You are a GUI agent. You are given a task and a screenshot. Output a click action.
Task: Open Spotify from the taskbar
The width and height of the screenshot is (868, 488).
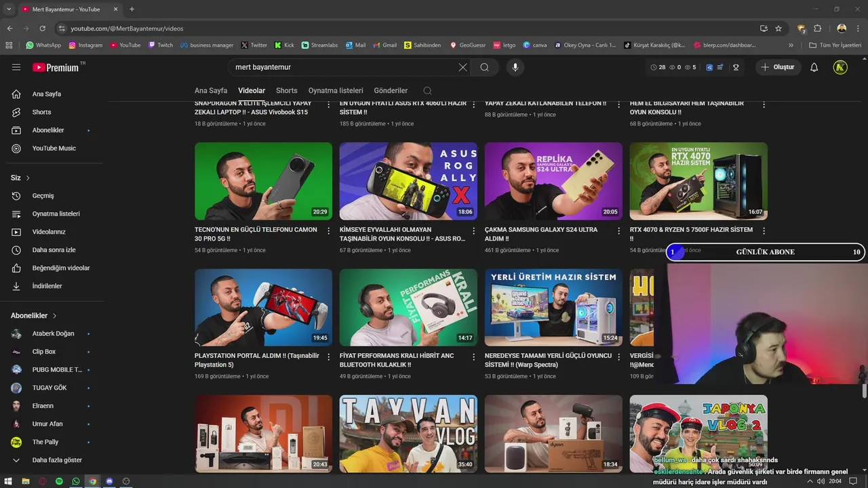coord(59,481)
